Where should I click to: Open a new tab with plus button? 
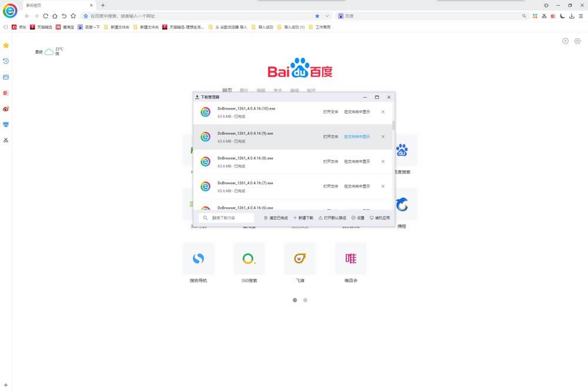(x=103, y=5)
